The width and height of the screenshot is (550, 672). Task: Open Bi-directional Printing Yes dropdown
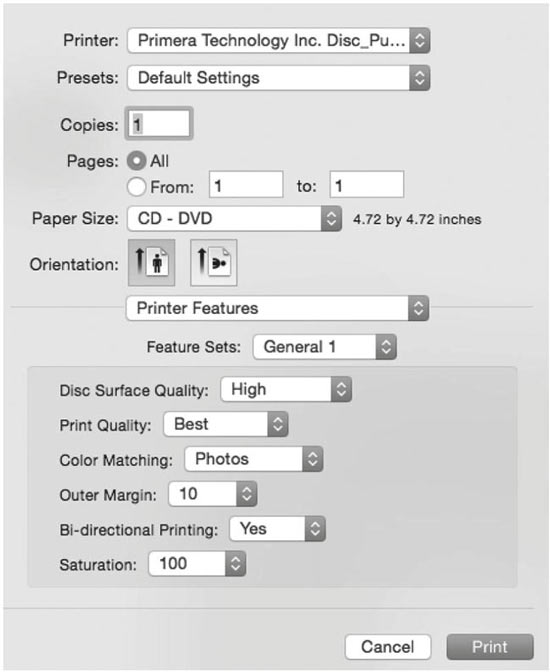pyautogui.click(x=277, y=529)
